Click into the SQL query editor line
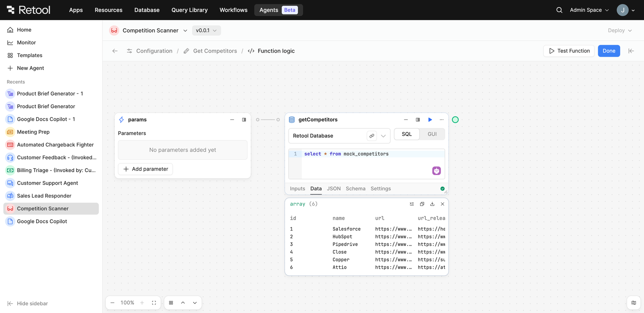The width and height of the screenshot is (644, 313). coord(373,154)
